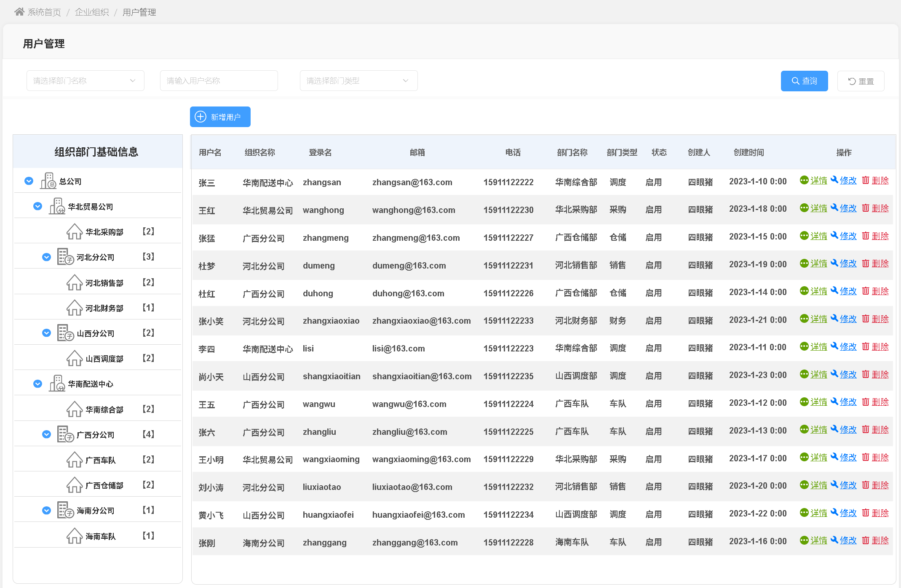Viewport: 901px width, 588px height.
Task: Click the home icon in breadcrumb
Action: tap(19, 12)
